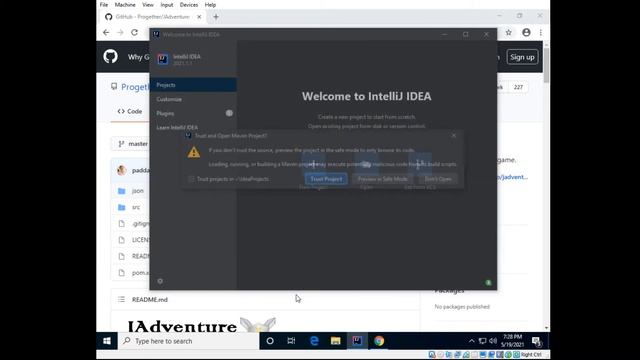Expand the master branch dropdown
The image size is (640, 360).
tap(133, 144)
